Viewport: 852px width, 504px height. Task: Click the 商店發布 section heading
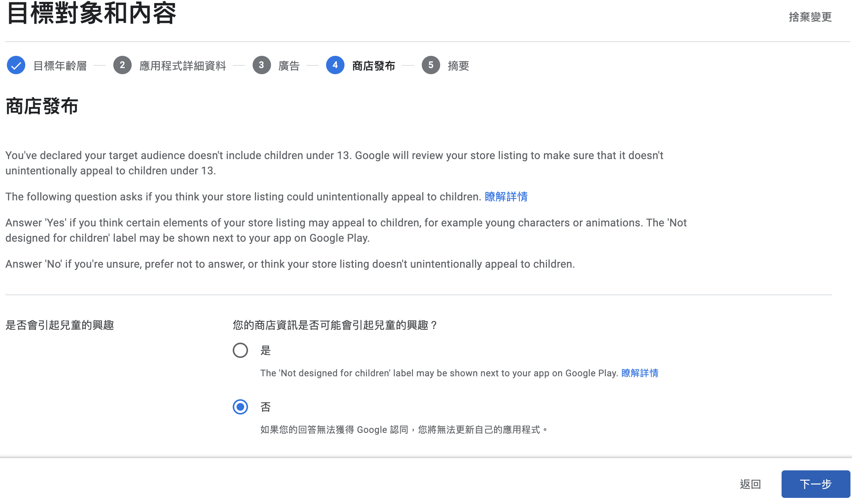pyautogui.click(x=42, y=106)
